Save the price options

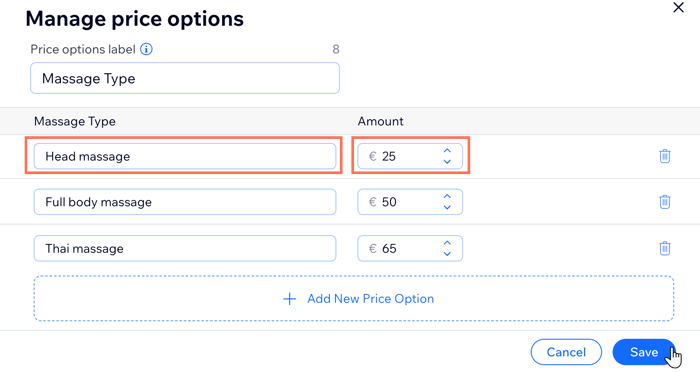[x=644, y=352]
